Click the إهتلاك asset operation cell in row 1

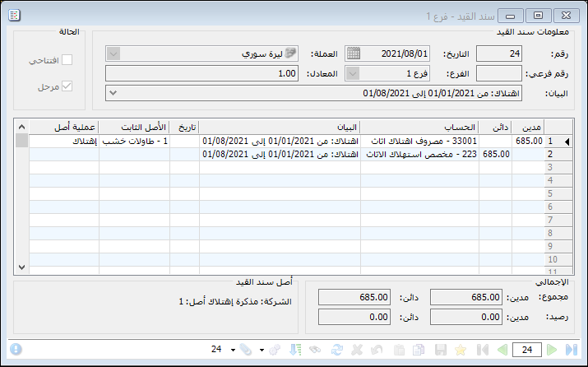click(64, 141)
